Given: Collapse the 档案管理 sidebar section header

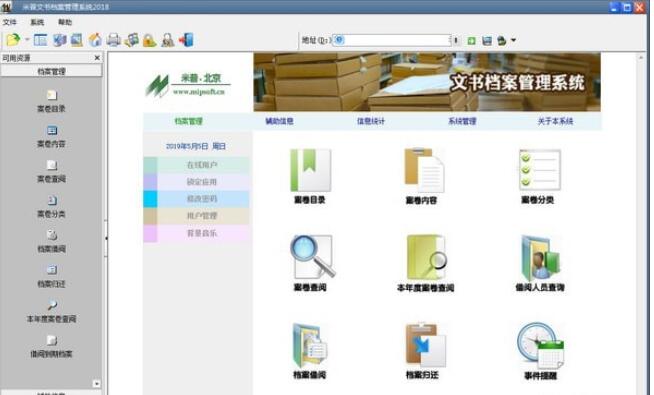Looking at the screenshot, I should [x=51, y=71].
